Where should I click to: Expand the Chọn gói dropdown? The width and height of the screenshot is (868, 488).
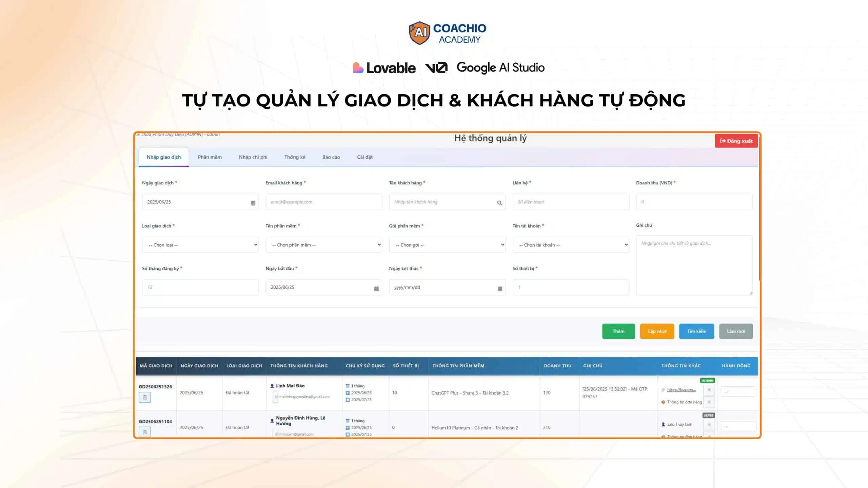[x=447, y=245]
